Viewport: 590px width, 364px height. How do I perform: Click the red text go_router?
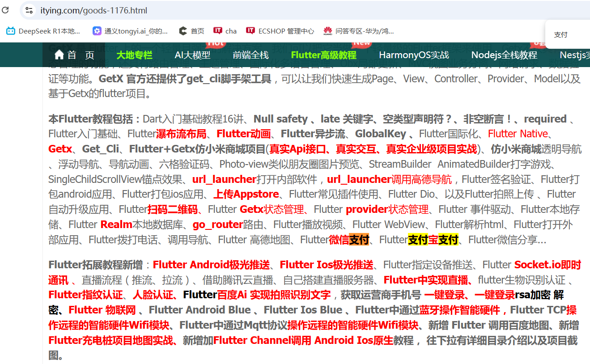click(218, 224)
